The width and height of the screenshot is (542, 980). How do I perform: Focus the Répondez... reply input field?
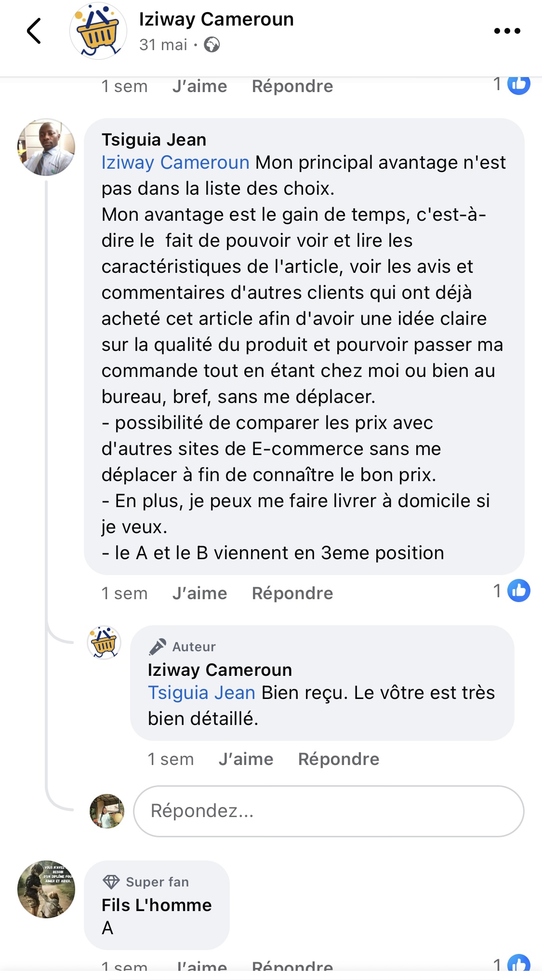(x=329, y=811)
